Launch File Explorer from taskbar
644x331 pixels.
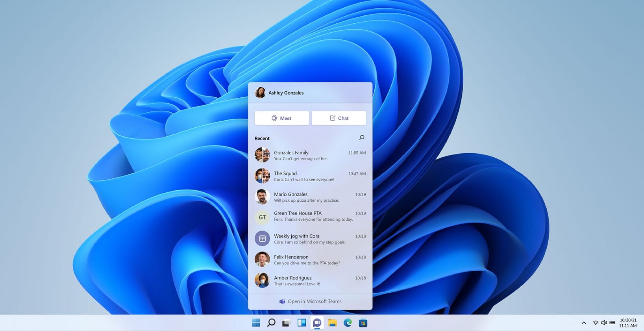(332, 323)
